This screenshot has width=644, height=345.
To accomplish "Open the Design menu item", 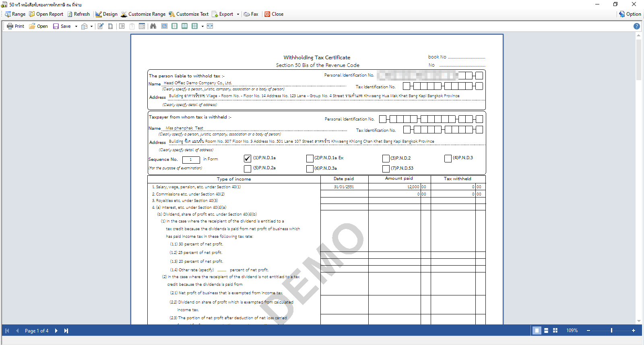I will [106, 14].
